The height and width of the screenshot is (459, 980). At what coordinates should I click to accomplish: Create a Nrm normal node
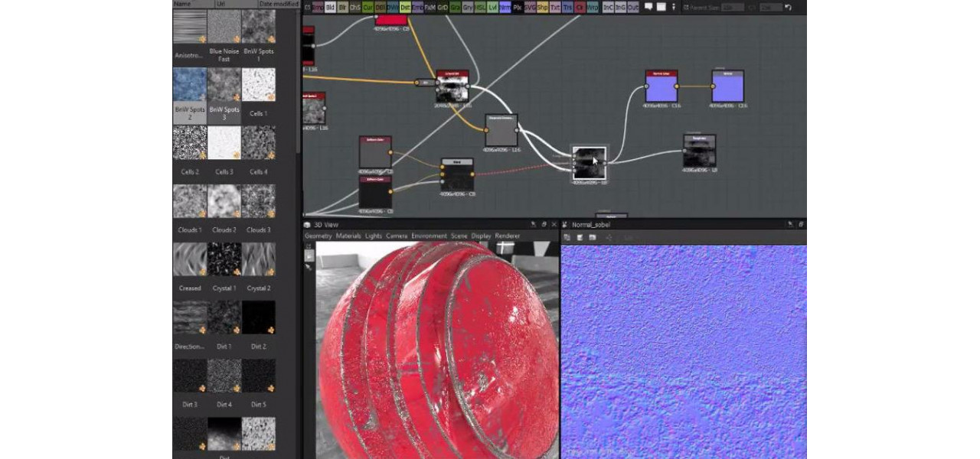[x=505, y=7]
